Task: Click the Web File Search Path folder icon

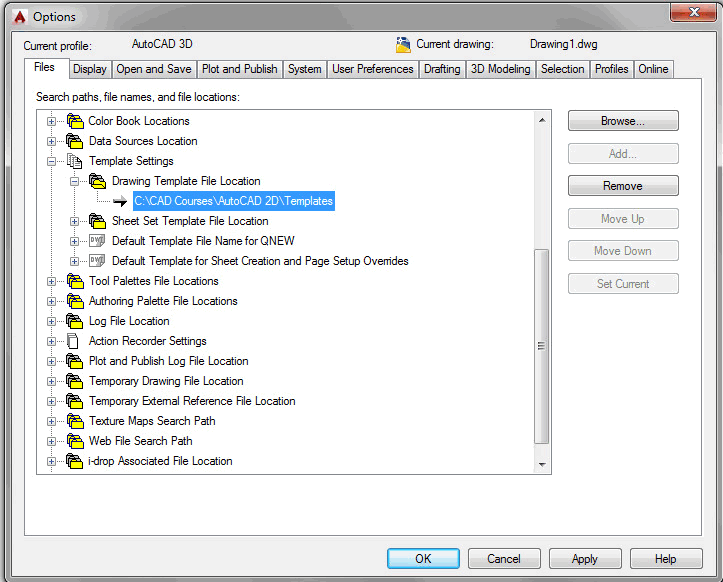Action: [x=74, y=441]
